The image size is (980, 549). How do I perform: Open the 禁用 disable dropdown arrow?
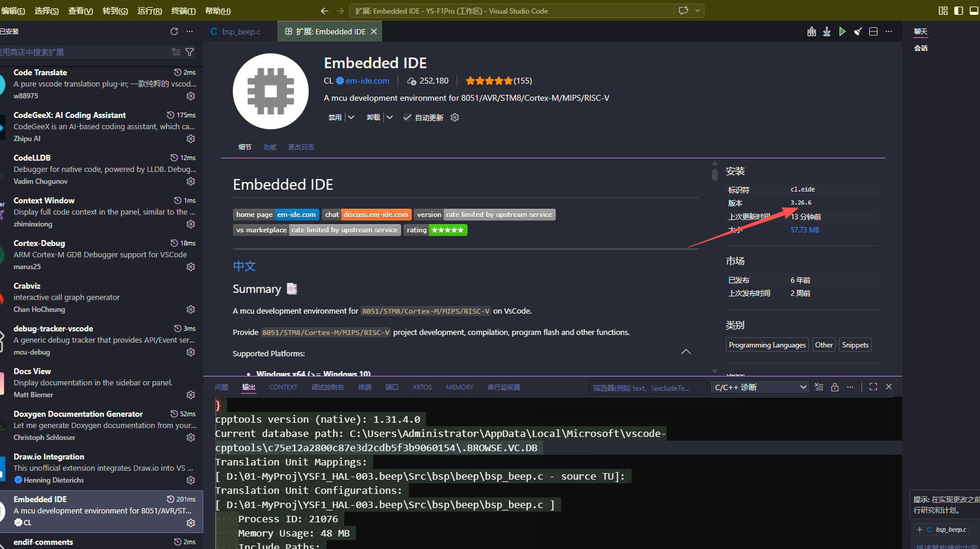coord(351,117)
